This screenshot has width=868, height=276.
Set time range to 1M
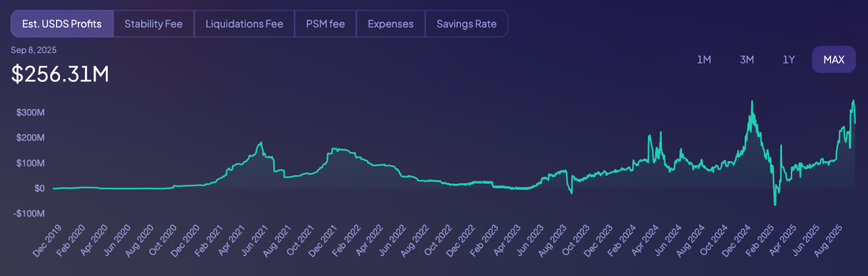[704, 60]
